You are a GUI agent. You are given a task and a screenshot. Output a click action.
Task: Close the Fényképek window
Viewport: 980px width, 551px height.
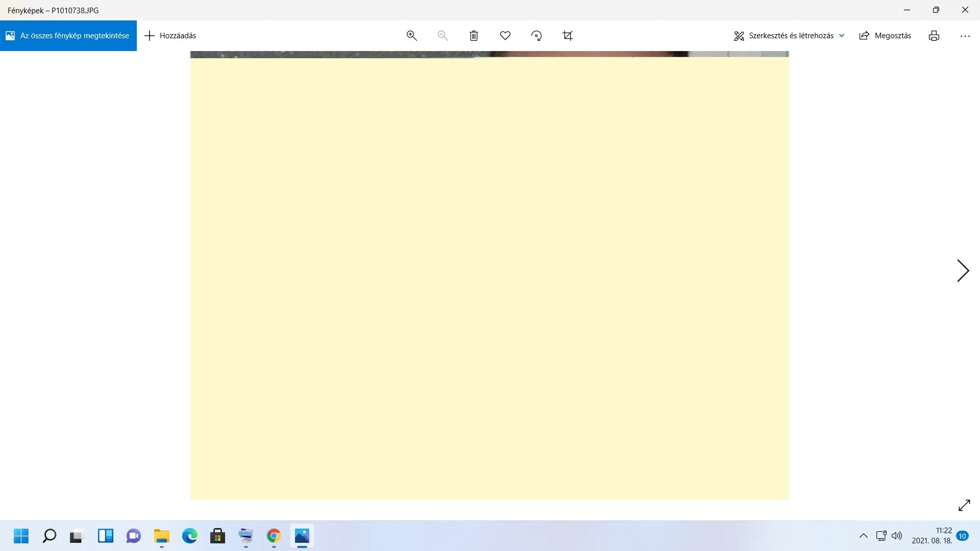tap(965, 10)
